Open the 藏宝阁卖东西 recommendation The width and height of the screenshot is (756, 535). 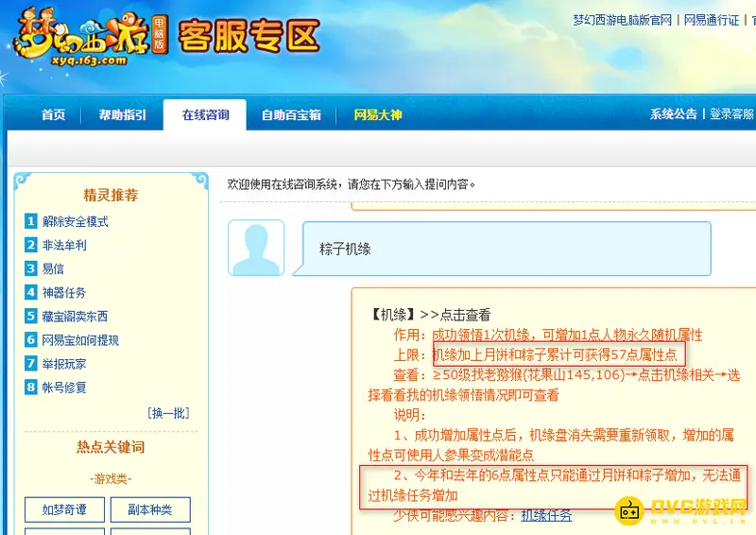coord(75,316)
